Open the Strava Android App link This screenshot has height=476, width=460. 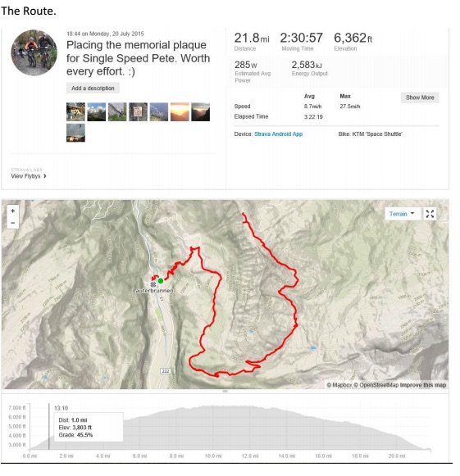(x=278, y=134)
